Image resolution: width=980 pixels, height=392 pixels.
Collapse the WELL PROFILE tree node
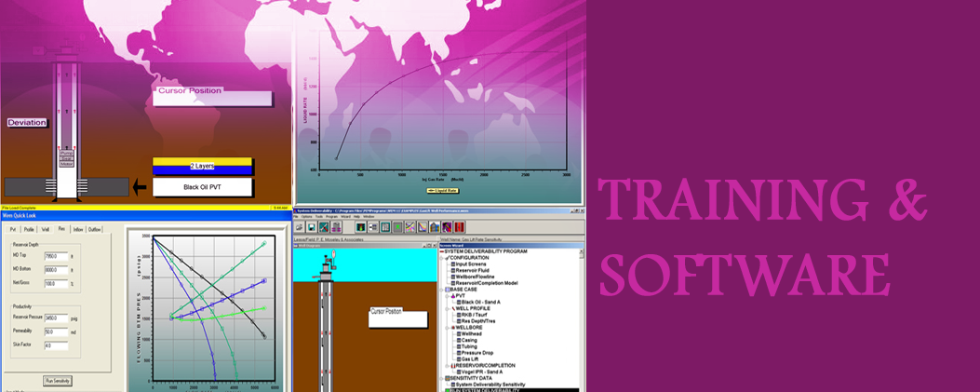[447, 308]
